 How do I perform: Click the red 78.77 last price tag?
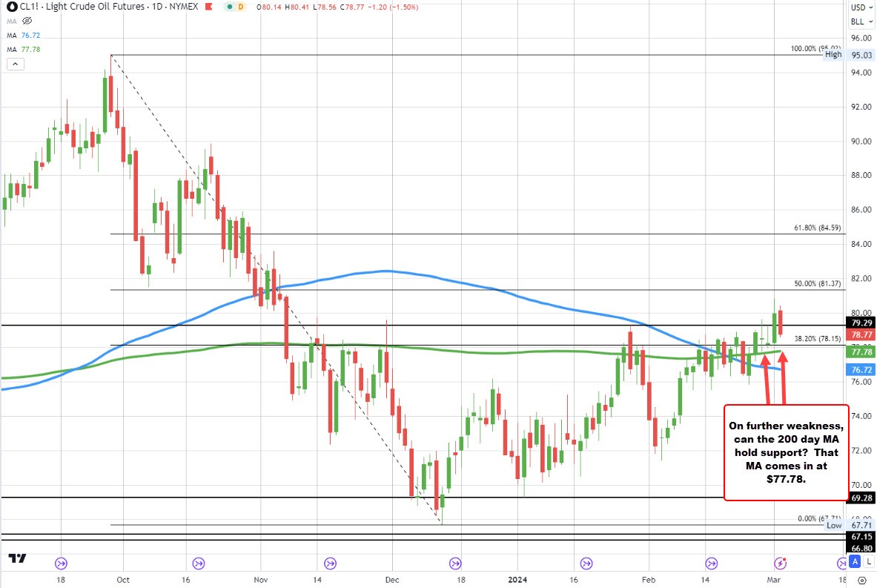point(861,334)
